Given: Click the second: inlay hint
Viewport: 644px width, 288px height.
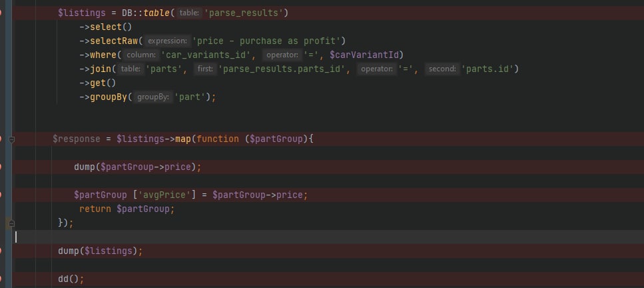Looking at the screenshot, I should click(442, 69).
